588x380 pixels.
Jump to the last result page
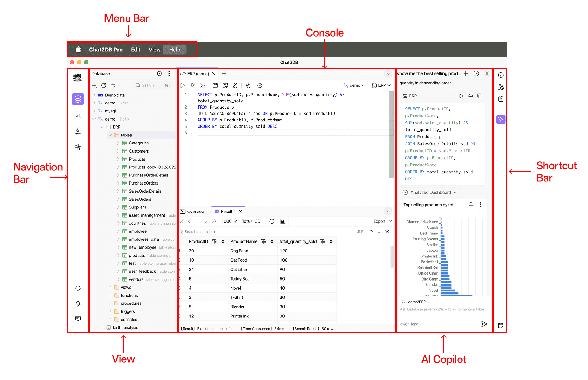click(214, 221)
